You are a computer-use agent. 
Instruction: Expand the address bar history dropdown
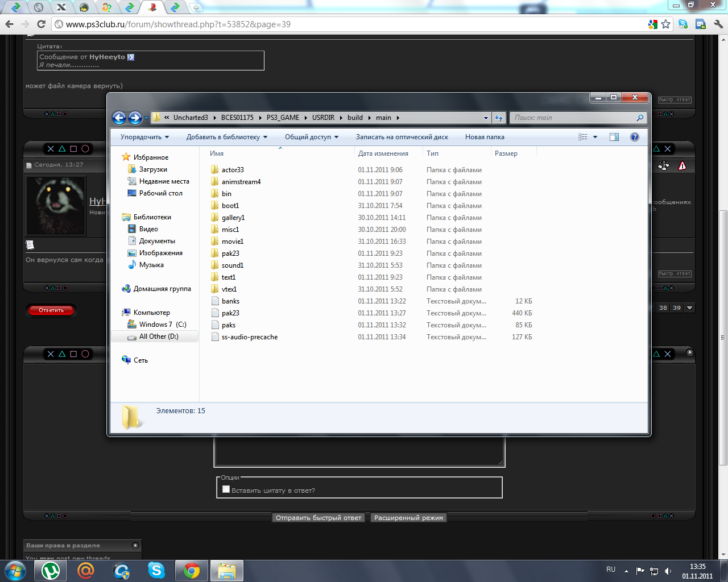click(x=486, y=118)
